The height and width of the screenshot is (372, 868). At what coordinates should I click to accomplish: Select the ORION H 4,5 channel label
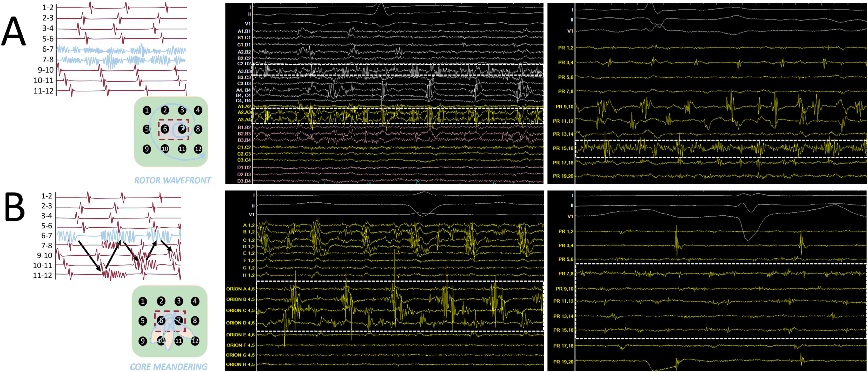click(240, 364)
